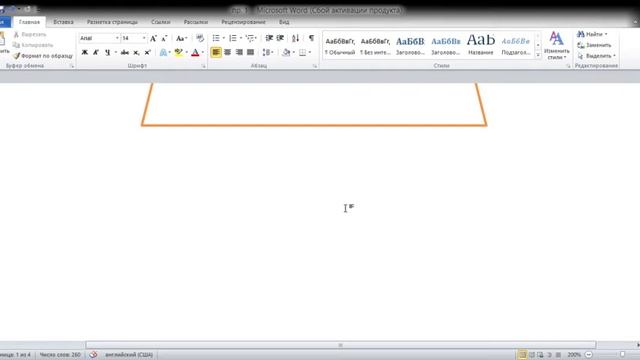Open borders dropdown arrow
This screenshot has height=360, width=640.
pyautogui.click(x=310, y=52)
